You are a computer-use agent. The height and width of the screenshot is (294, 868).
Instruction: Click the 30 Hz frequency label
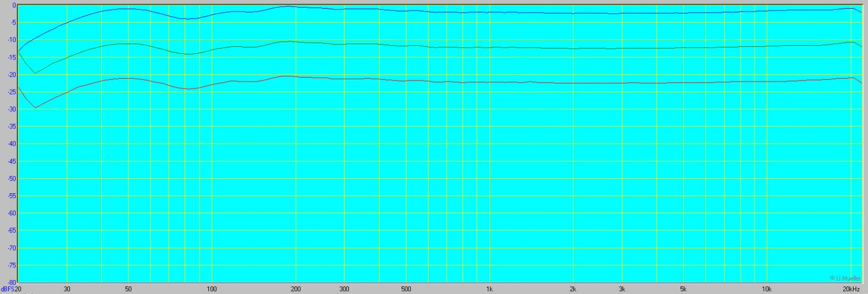click(x=67, y=288)
